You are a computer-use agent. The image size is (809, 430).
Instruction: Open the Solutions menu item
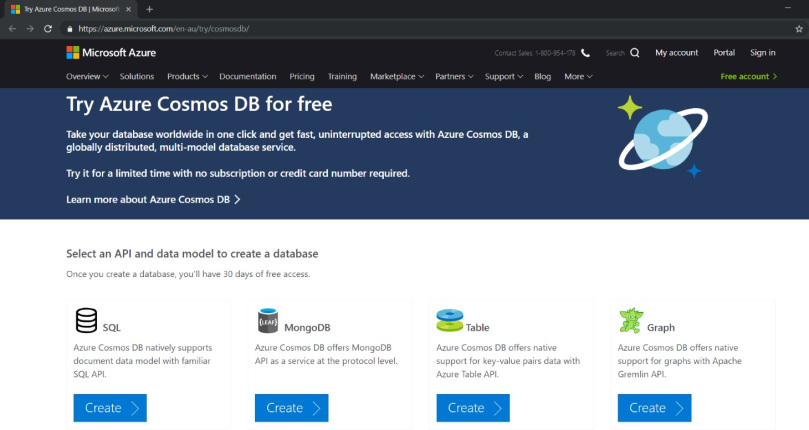[137, 76]
